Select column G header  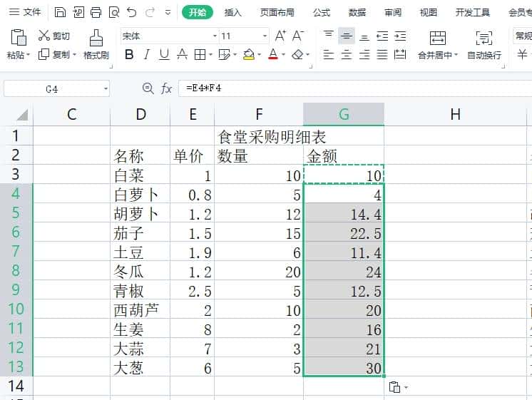point(344,114)
